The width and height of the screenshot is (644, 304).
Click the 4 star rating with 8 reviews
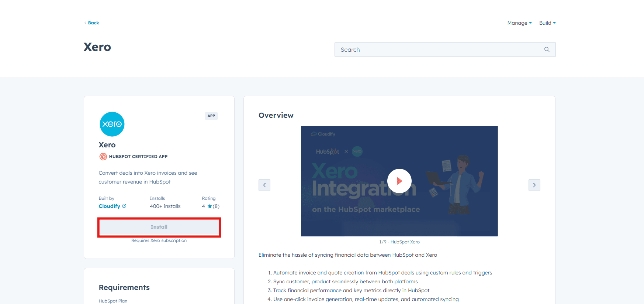point(211,206)
